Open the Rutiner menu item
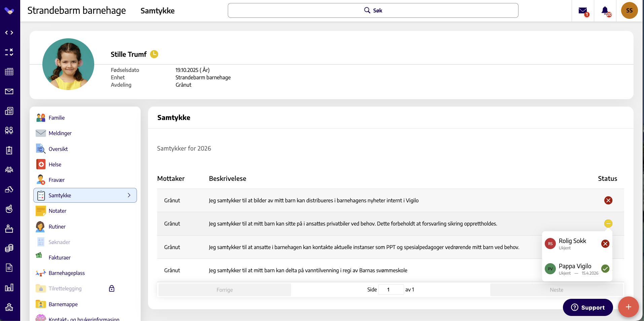Screen dimensions: 644x321 pos(85,227)
